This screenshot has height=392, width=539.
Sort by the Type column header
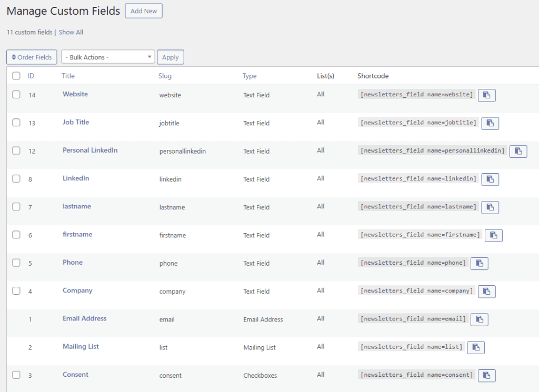[x=249, y=76]
